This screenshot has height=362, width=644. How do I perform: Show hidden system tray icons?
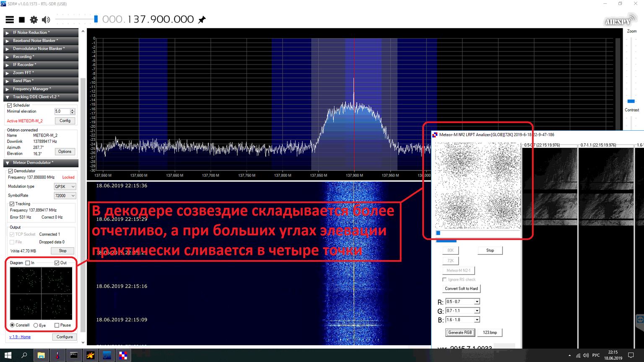[x=569, y=356]
